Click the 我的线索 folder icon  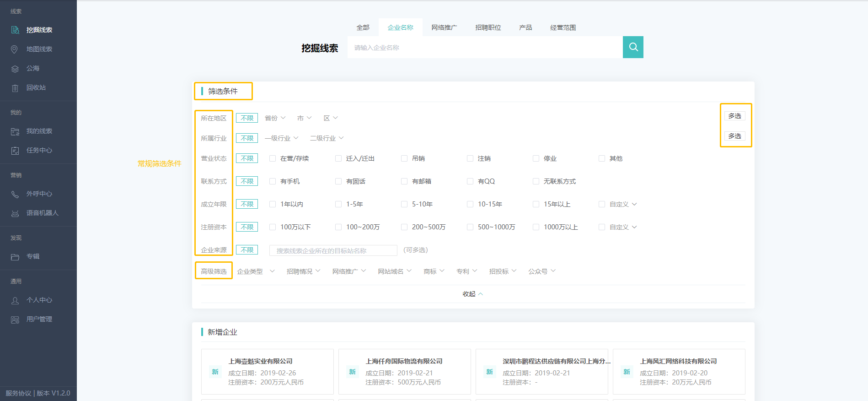tap(15, 131)
